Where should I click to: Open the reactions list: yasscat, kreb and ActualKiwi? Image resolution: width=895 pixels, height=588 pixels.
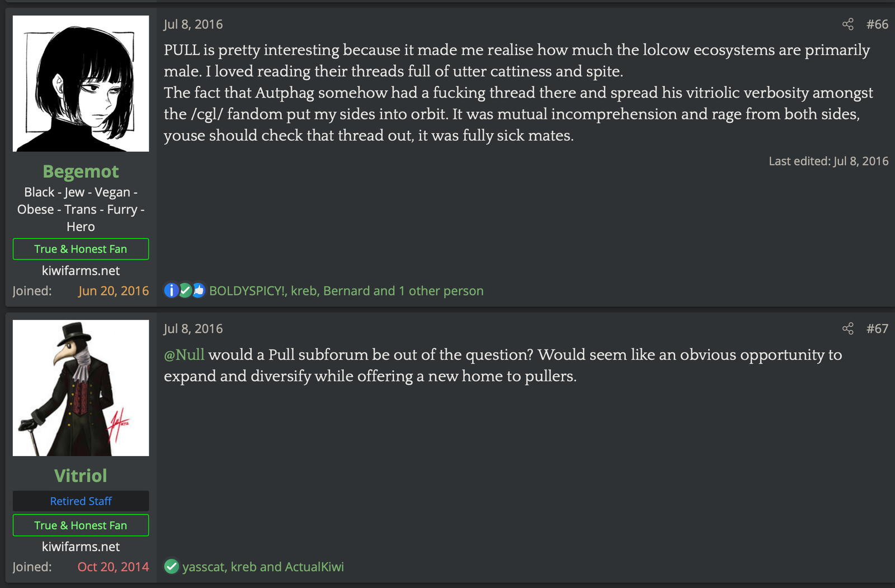click(263, 567)
